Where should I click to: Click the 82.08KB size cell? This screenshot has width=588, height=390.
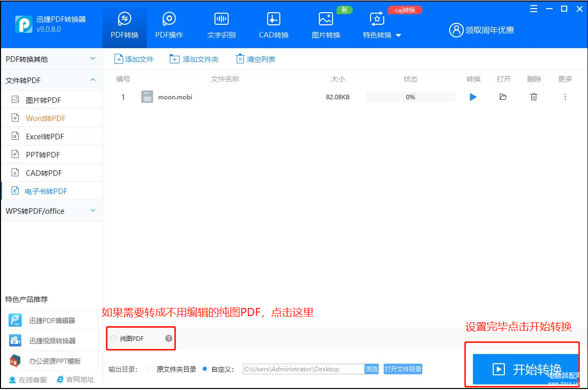pos(338,97)
